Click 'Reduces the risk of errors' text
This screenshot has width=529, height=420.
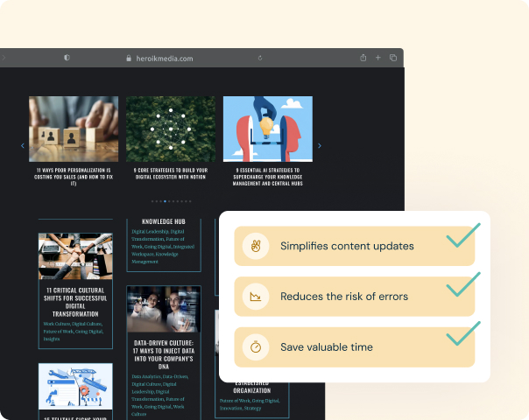[x=344, y=297]
